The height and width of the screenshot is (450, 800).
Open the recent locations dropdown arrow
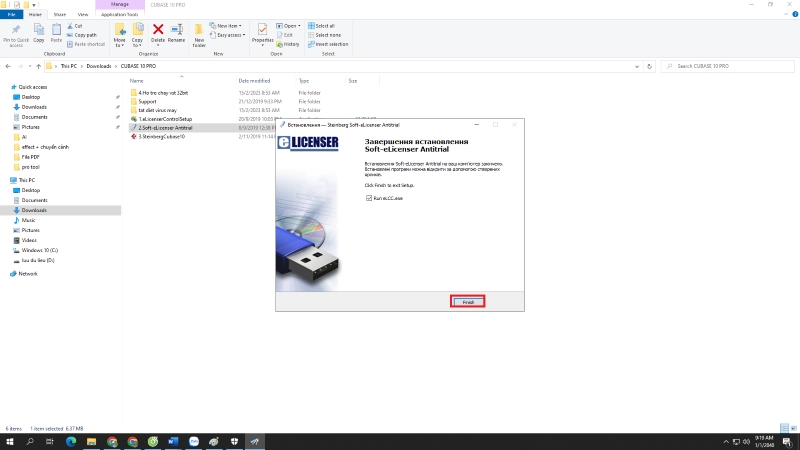point(30,66)
